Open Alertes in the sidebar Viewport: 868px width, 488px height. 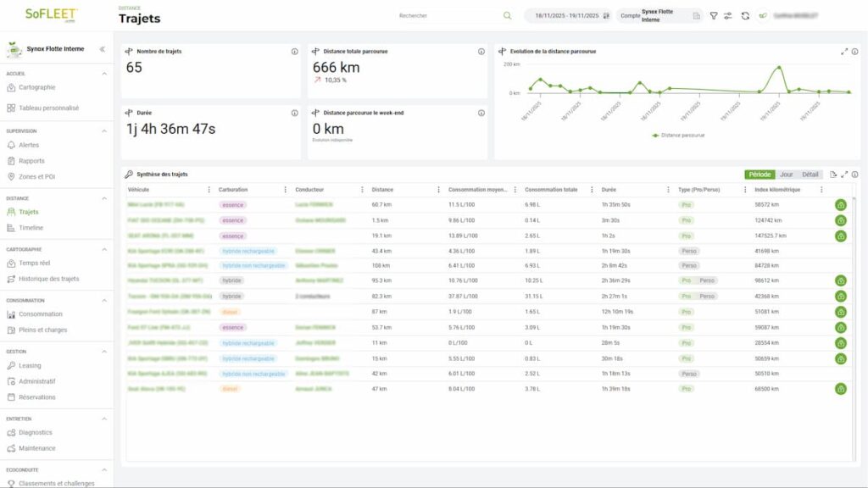(x=29, y=145)
